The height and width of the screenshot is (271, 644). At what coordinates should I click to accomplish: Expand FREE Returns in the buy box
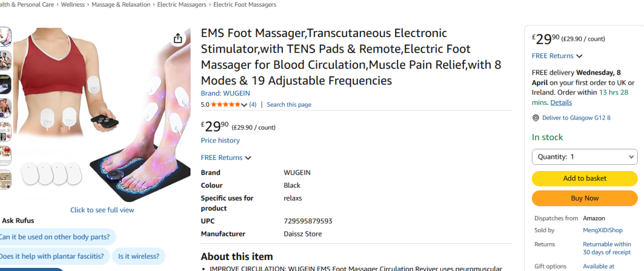[556, 56]
